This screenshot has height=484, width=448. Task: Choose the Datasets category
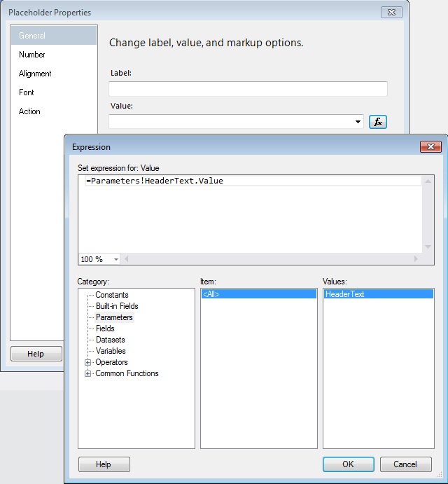(111, 340)
